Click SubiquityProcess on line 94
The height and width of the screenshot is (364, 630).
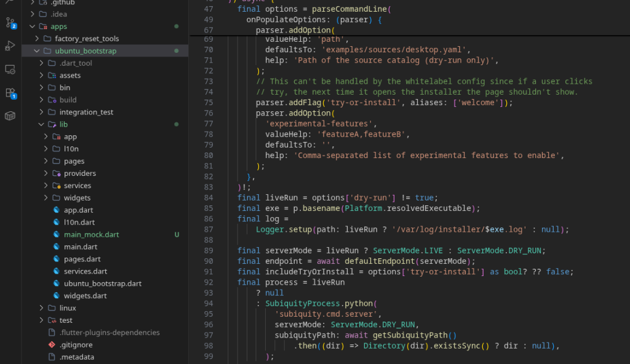[x=302, y=303]
